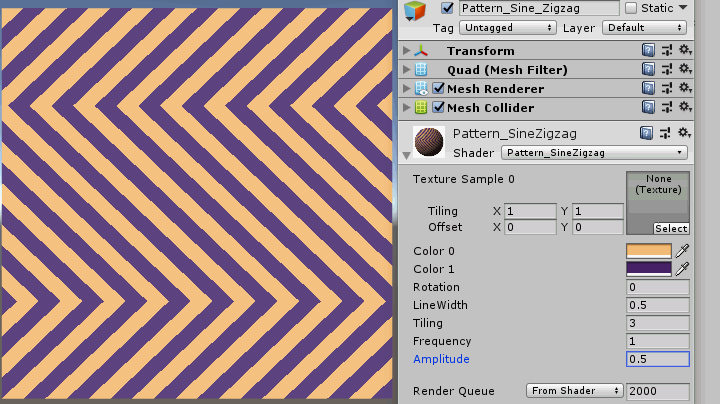This screenshot has width=720, height=404.
Task: Open Mesh Collider gear menu
Action: click(685, 107)
